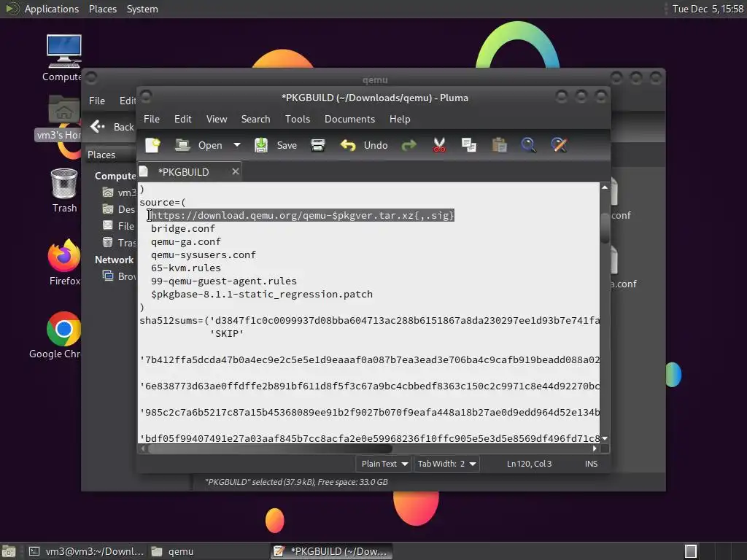Image resolution: width=747 pixels, height=560 pixels.
Task: Click the 'SKIP' checksum line
Action: 227,334
